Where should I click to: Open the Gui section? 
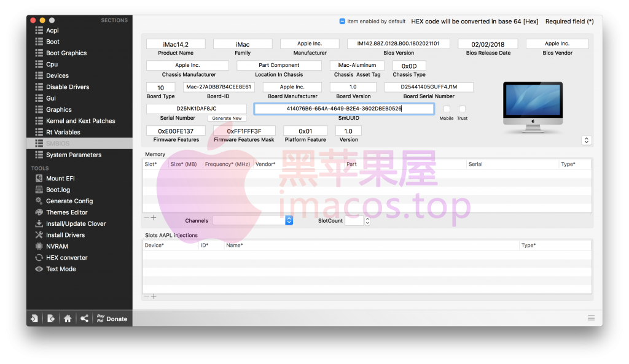click(x=79, y=98)
